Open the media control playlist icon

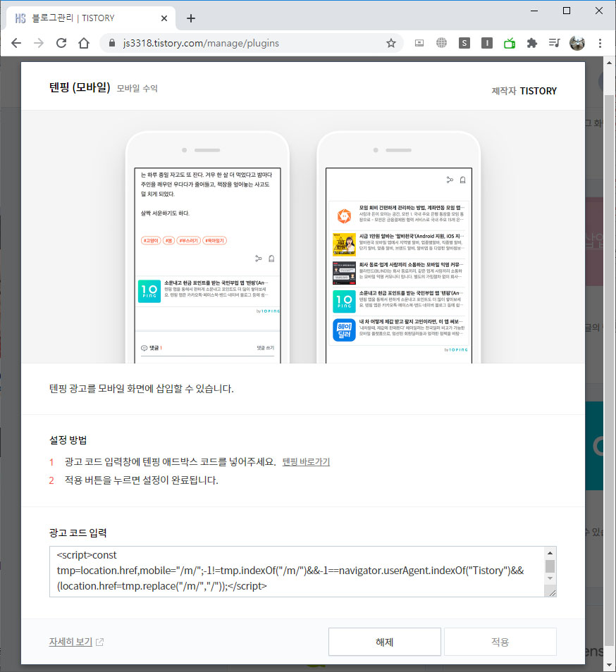click(554, 43)
